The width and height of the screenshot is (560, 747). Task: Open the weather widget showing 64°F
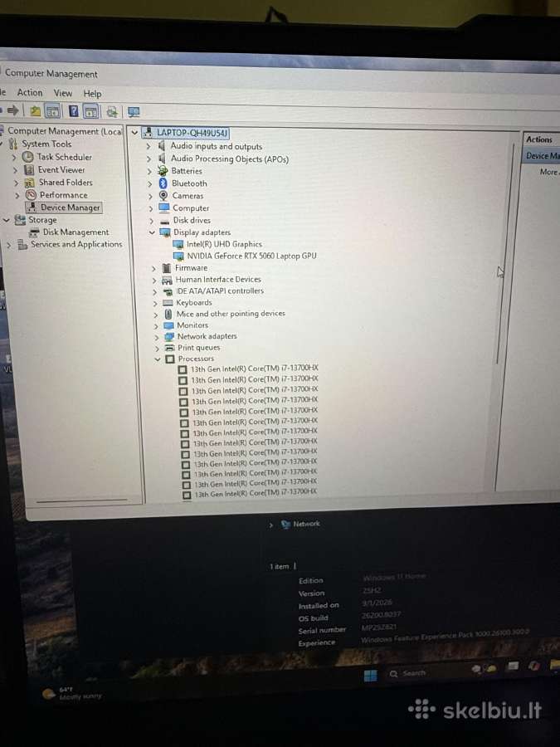pyautogui.click(x=71, y=693)
